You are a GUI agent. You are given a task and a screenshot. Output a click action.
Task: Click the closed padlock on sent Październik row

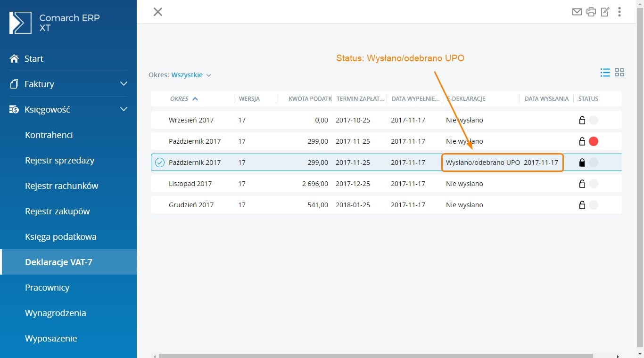(x=582, y=163)
